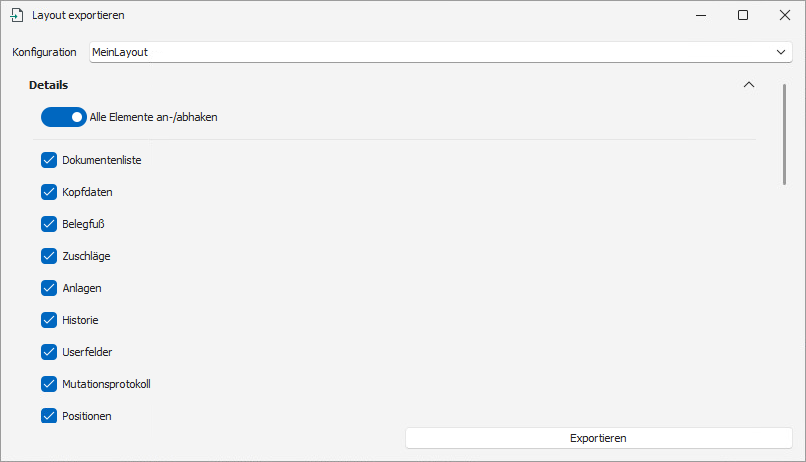Collapse the Details section chevron

749,85
